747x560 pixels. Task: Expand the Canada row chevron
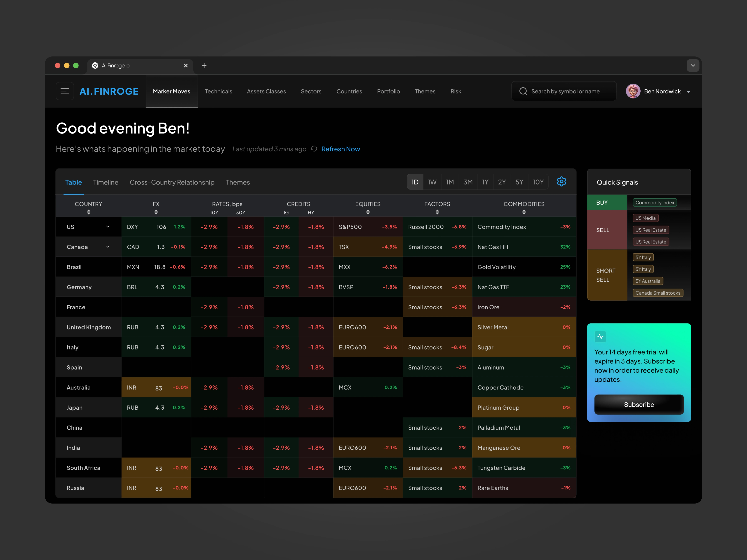click(x=108, y=247)
